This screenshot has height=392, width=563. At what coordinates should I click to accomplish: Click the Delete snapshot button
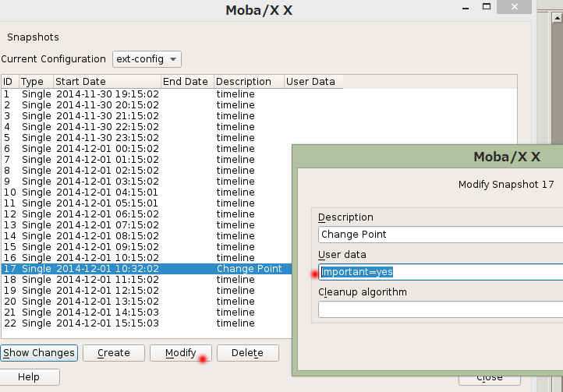[x=248, y=353]
